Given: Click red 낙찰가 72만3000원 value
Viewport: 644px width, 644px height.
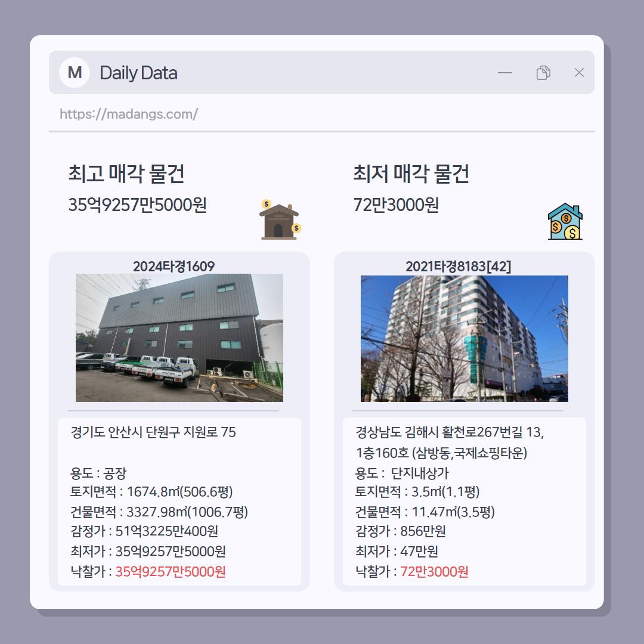Looking at the screenshot, I should point(434,571).
